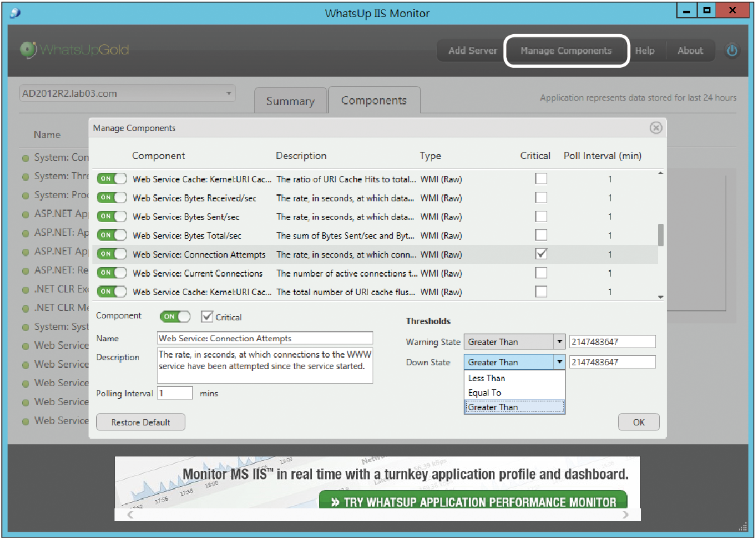Viewport: 756px width, 540px height.
Task: Click the Description column header
Action: pos(301,156)
